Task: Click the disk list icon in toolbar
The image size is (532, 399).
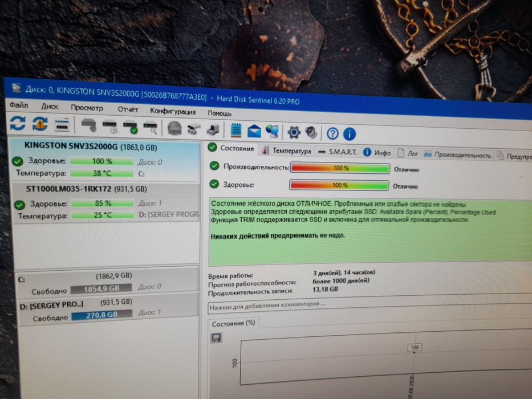Action: pyautogui.click(x=62, y=125)
